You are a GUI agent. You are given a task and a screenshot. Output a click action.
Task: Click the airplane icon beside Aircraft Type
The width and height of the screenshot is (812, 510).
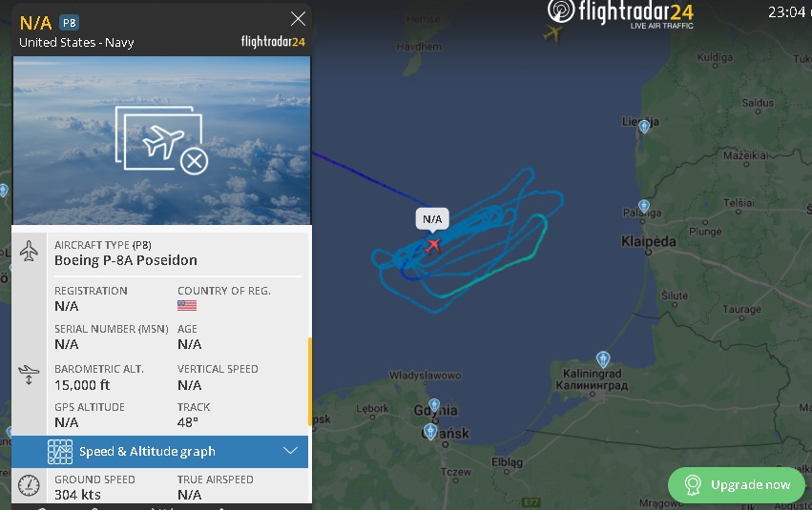pos(29,251)
